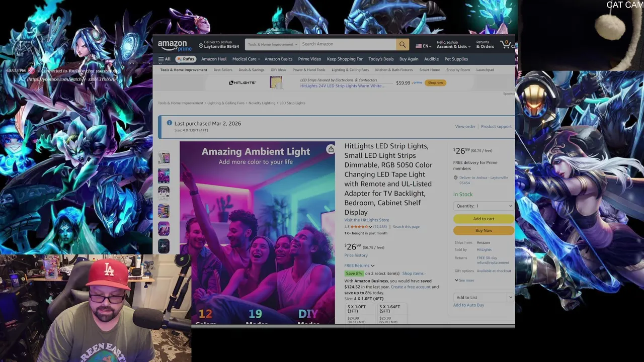Click the Buy Now button
The width and height of the screenshot is (644, 362).
(484, 230)
